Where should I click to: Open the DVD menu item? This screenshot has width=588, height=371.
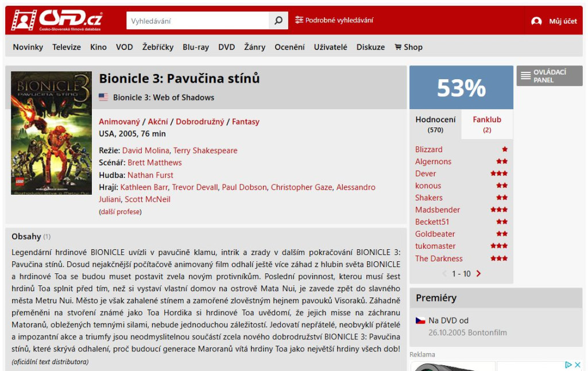226,47
